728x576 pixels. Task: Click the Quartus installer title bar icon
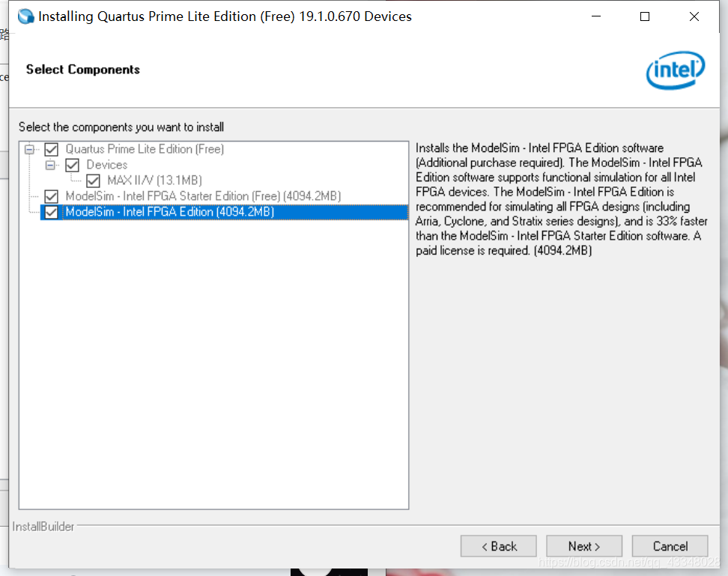coord(26,16)
